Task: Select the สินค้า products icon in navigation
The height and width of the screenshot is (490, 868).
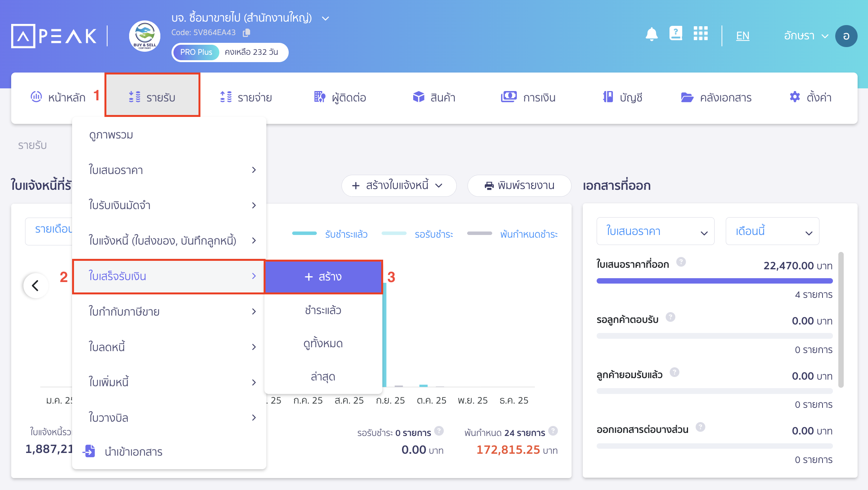Action: 418,97
